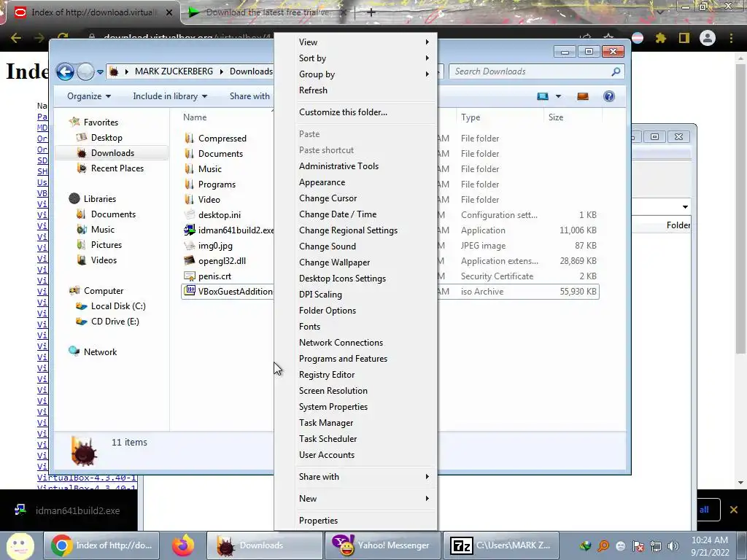Click the Chrome extensions puzzle icon

pos(660,38)
